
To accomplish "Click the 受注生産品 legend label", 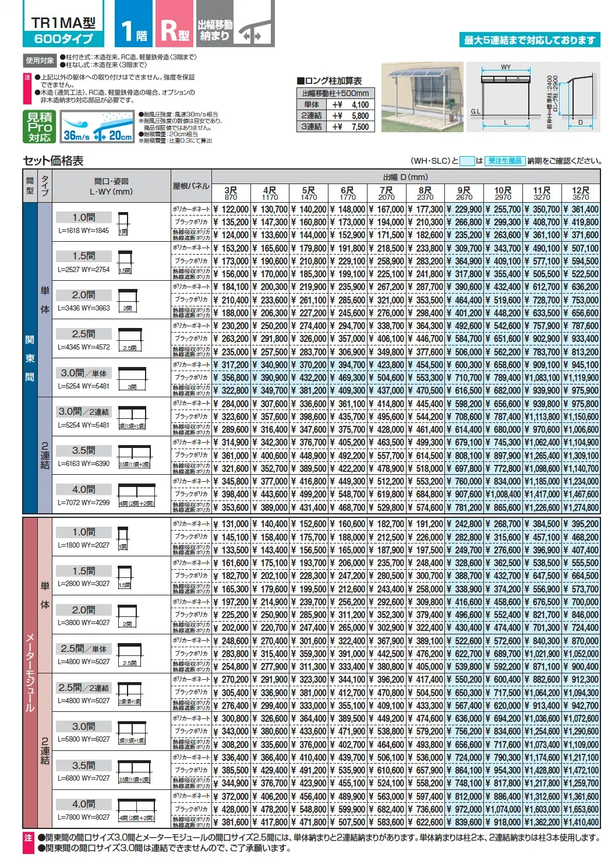I will tap(505, 161).
